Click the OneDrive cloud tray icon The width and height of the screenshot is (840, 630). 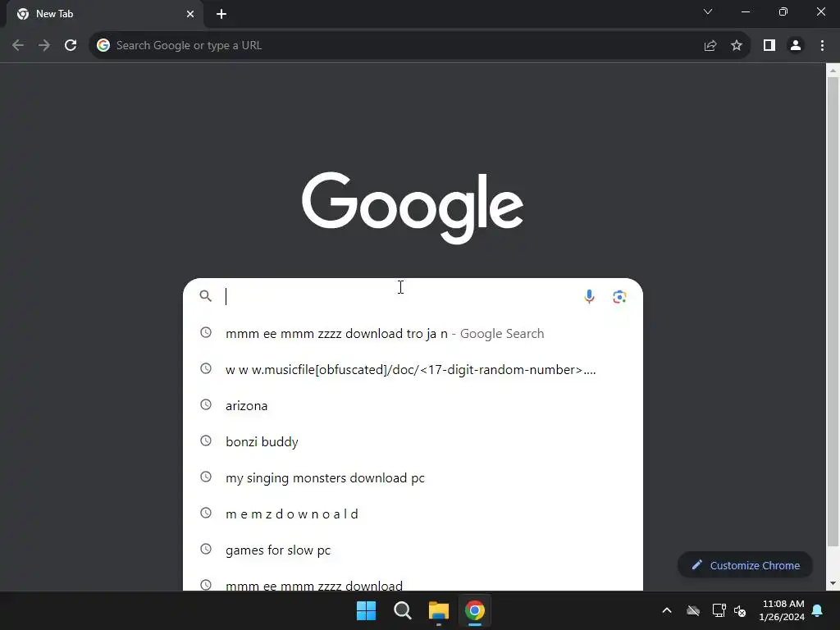pyautogui.click(x=693, y=610)
